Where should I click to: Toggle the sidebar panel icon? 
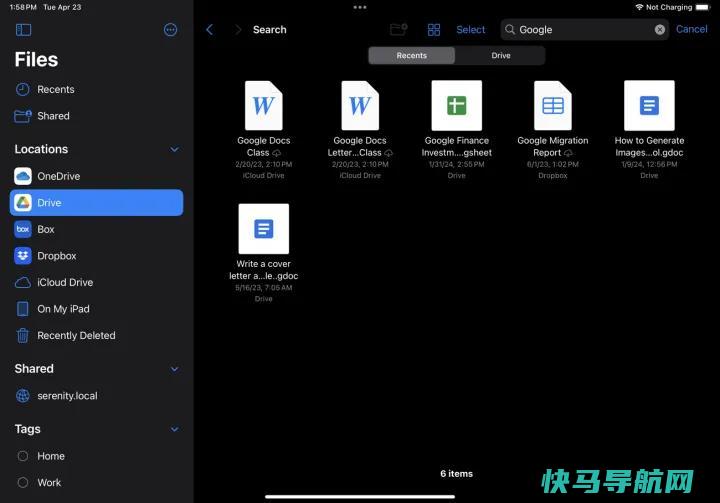click(23, 30)
